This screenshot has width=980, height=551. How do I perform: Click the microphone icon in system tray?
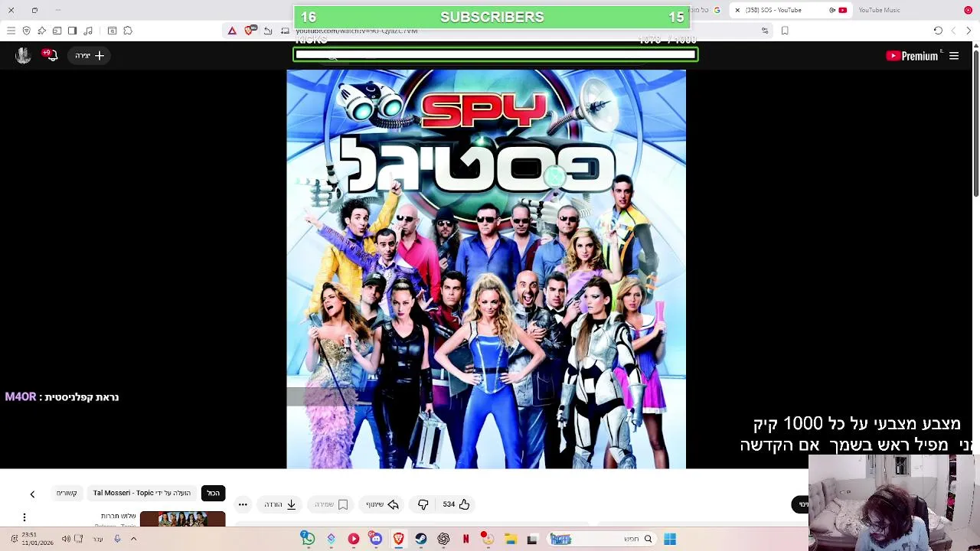point(117,539)
